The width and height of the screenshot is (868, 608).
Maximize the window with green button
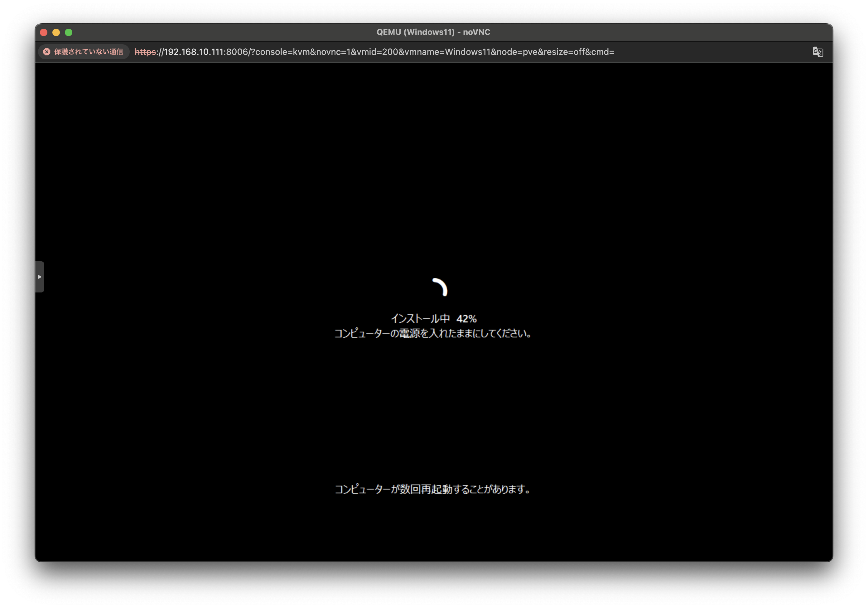pyautogui.click(x=69, y=32)
